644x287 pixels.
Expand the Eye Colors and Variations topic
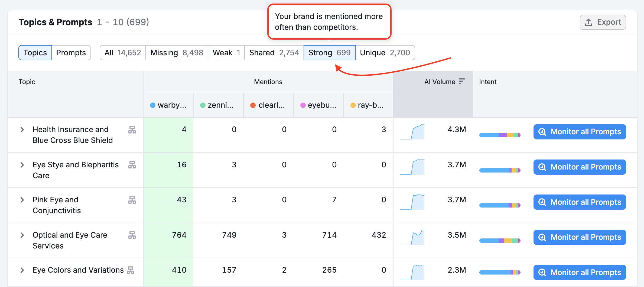pos(22,270)
